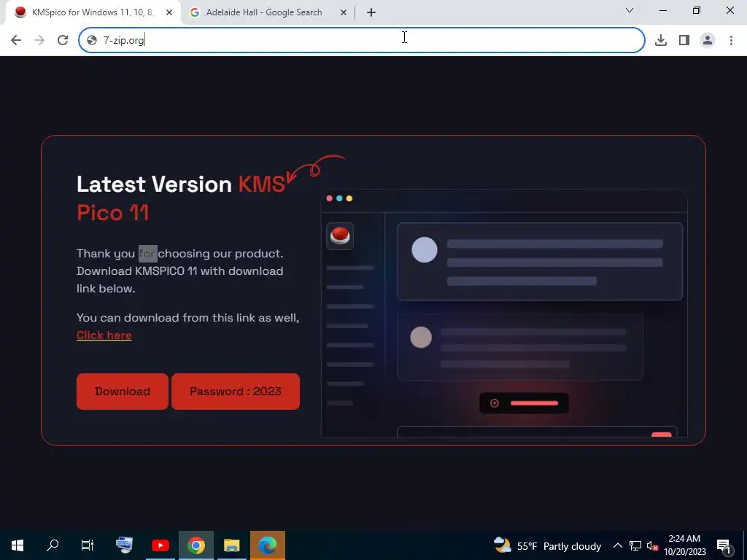This screenshot has width=747, height=560.
Task: Close the KMSpico tab
Action: (x=169, y=12)
